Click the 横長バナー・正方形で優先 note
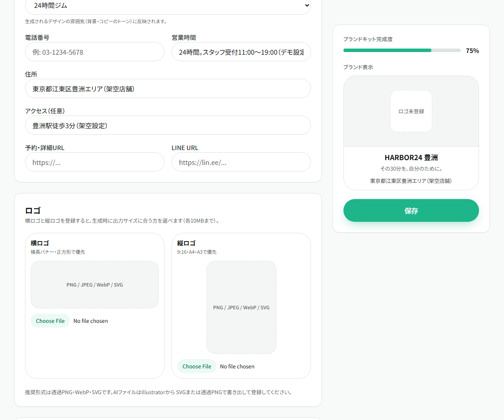 point(58,252)
